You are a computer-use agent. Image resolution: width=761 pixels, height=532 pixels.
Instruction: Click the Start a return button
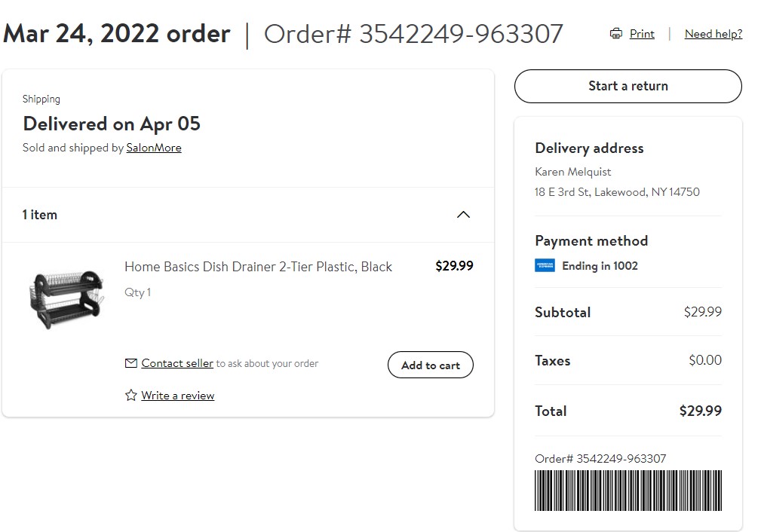628,86
